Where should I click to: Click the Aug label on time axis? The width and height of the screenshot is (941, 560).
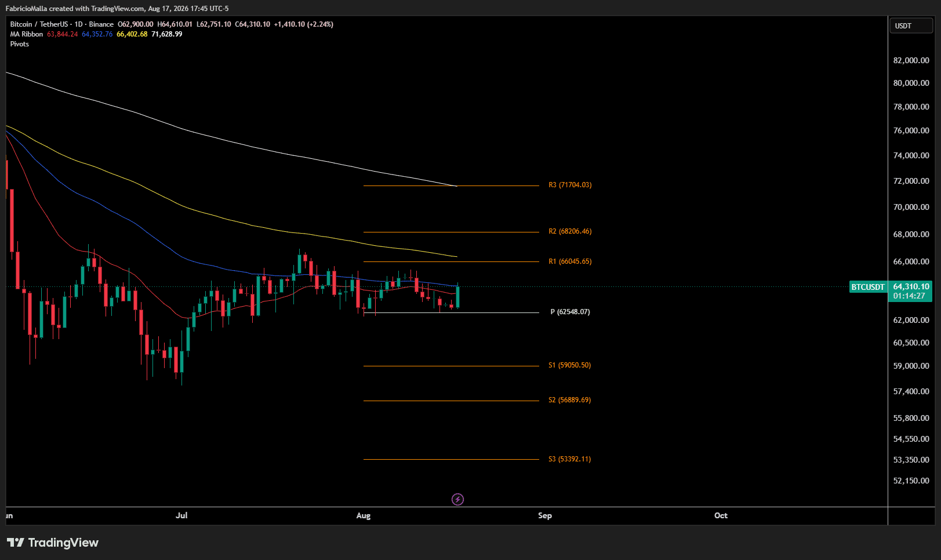click(364, 515)
